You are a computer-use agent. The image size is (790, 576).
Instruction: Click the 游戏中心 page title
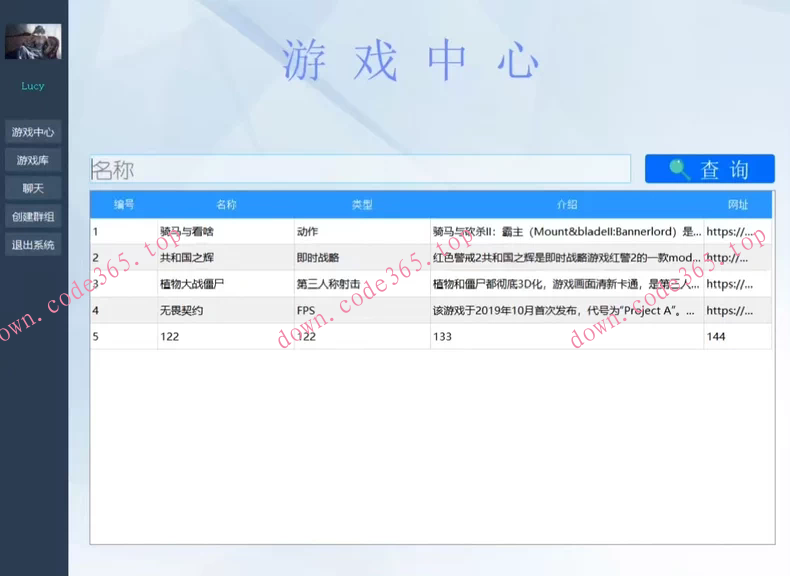pos(410,60)
